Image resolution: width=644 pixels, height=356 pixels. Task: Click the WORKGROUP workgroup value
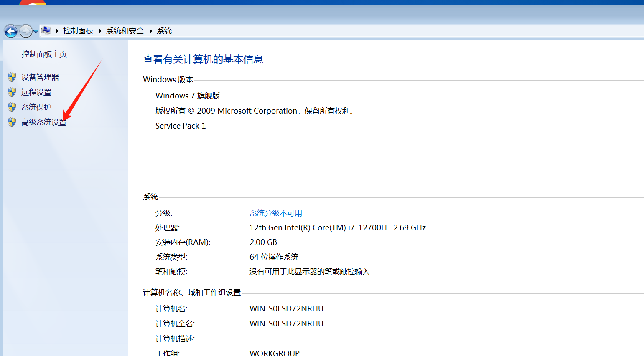[x=275, y=353]
